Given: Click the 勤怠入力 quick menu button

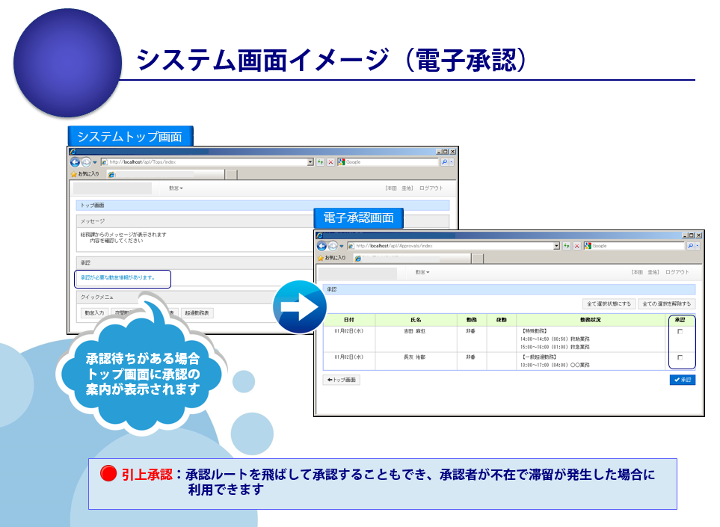Looking at the screenshot, I should [x=94, y=313].
